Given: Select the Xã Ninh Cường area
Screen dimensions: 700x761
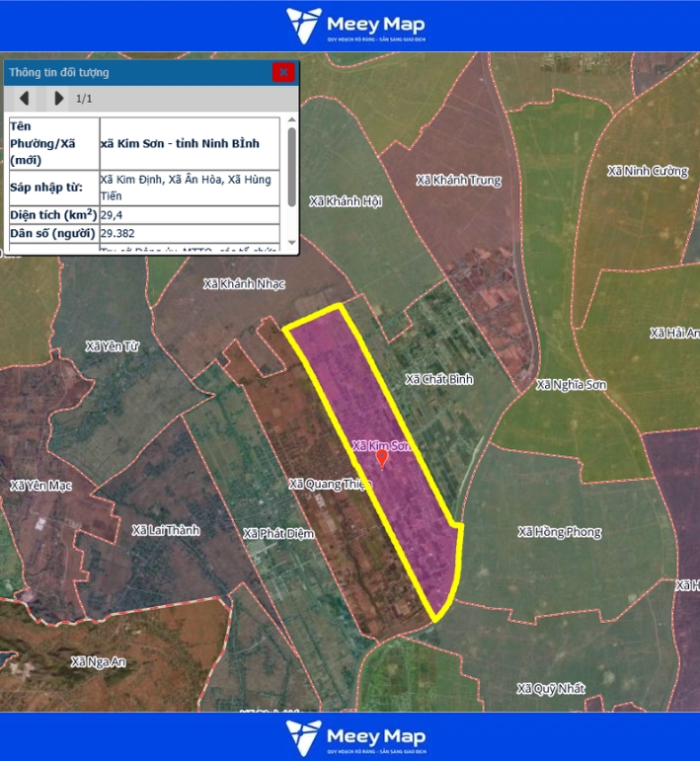Looking at the screenshot, I should (x=647, y=171).
